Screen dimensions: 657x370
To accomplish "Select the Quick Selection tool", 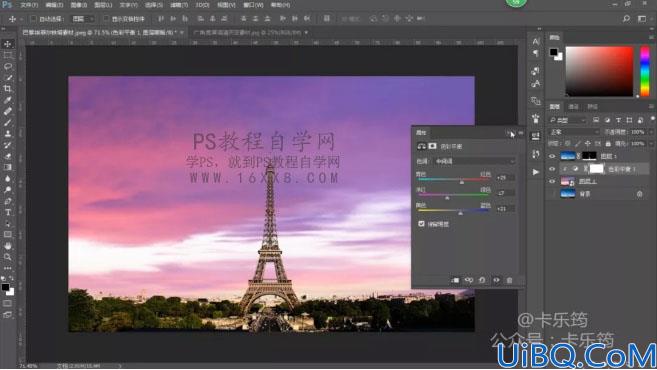I will (x=8, y=78).
